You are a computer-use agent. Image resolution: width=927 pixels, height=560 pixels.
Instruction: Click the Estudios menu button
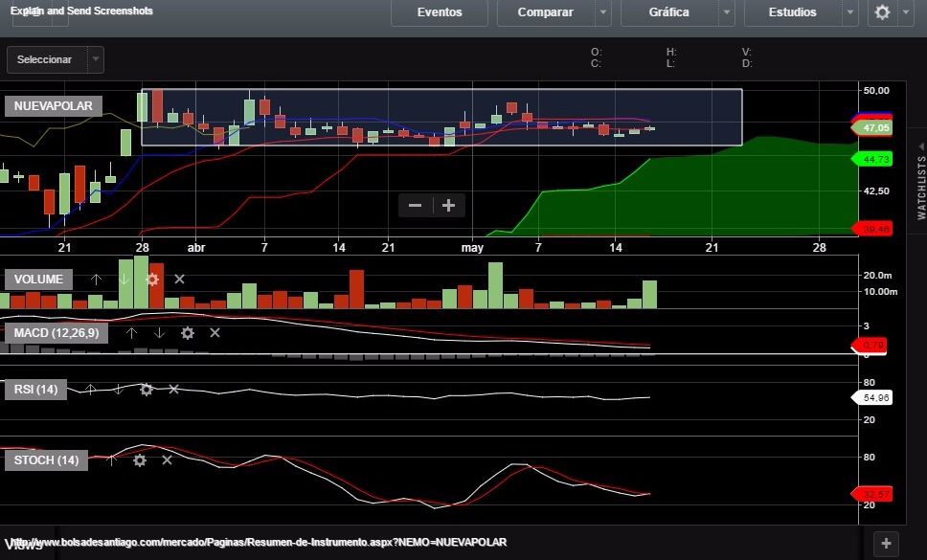tap(793, 12)
